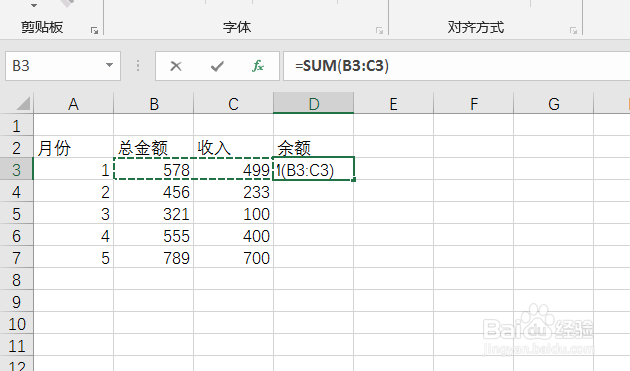Select column C header
This screenshot has height=371, width=630.
click(x=233, y=104)
